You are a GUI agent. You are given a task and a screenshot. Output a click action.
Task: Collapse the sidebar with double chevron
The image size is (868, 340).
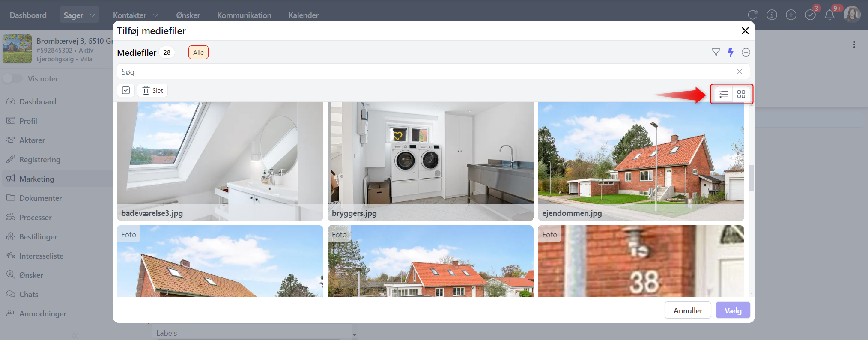[75, 335]
